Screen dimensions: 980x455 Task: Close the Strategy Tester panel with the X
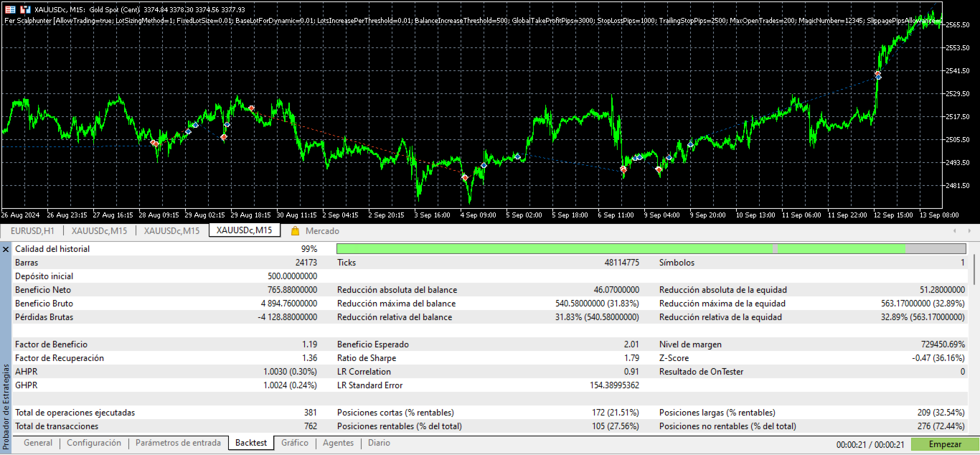click(x=6, y=249)
